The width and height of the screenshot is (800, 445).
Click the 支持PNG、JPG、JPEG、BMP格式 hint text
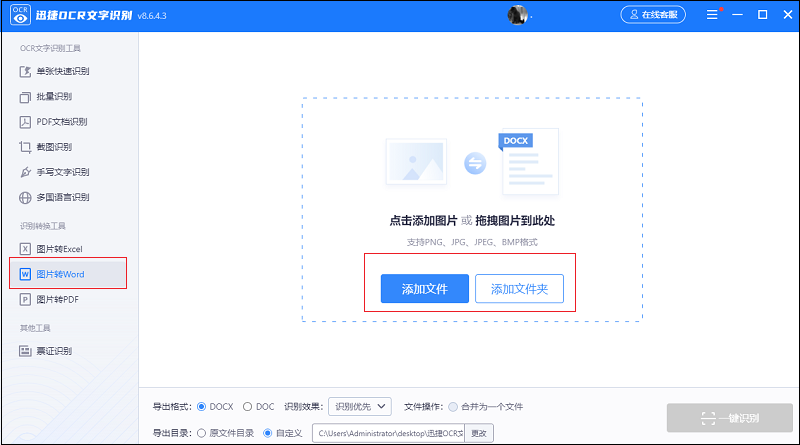472,242
